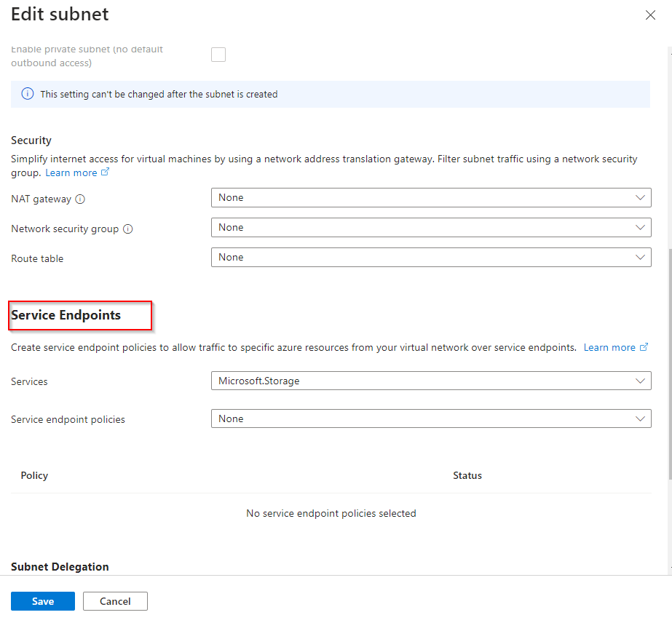Open the Services dropdown showing Microsoft.Storage
The image size is (672, 623).
(431, 381)
